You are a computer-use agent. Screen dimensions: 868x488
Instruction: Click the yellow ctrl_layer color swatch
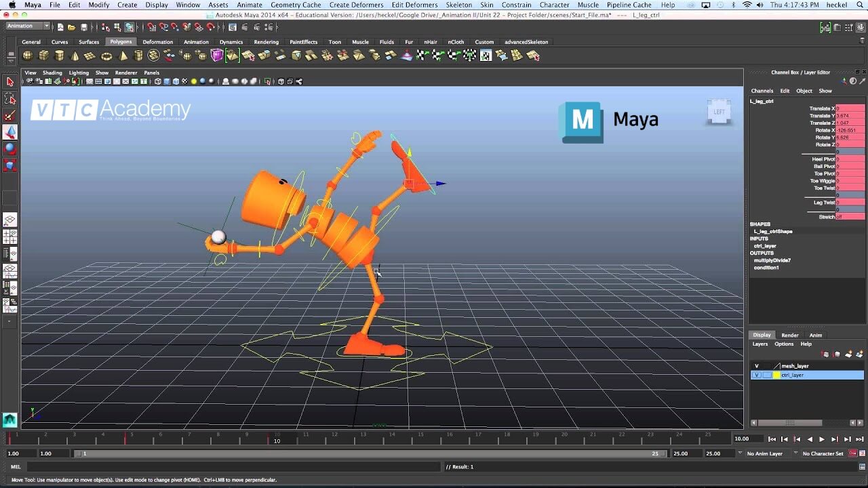coord(776,375)
